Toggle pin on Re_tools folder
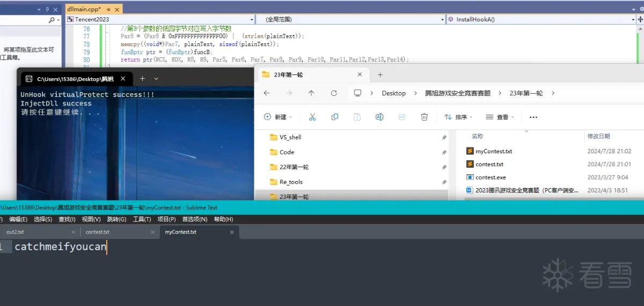This screenshot has height=306, width=644. pyautogui.click(x=444, y=182)
